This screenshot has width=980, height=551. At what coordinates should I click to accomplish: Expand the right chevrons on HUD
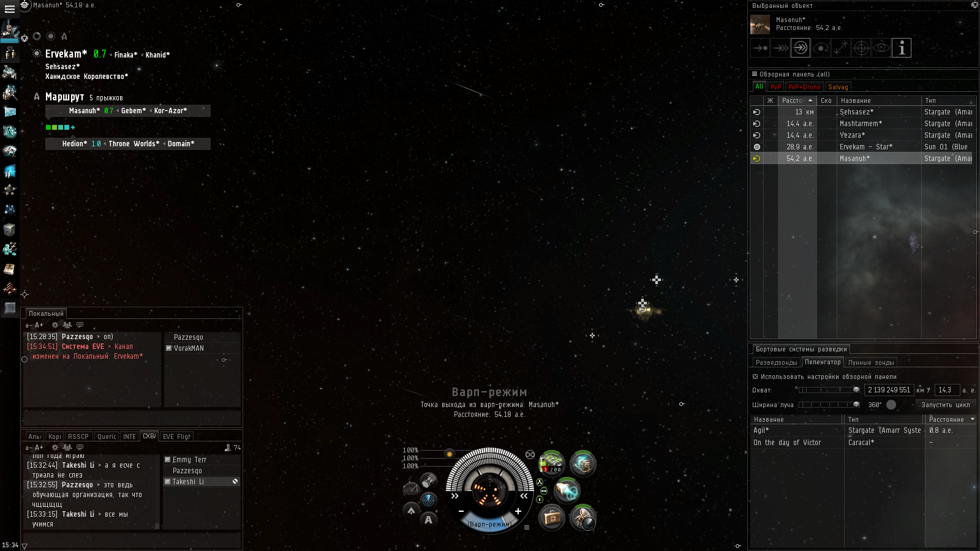[524, 496]
